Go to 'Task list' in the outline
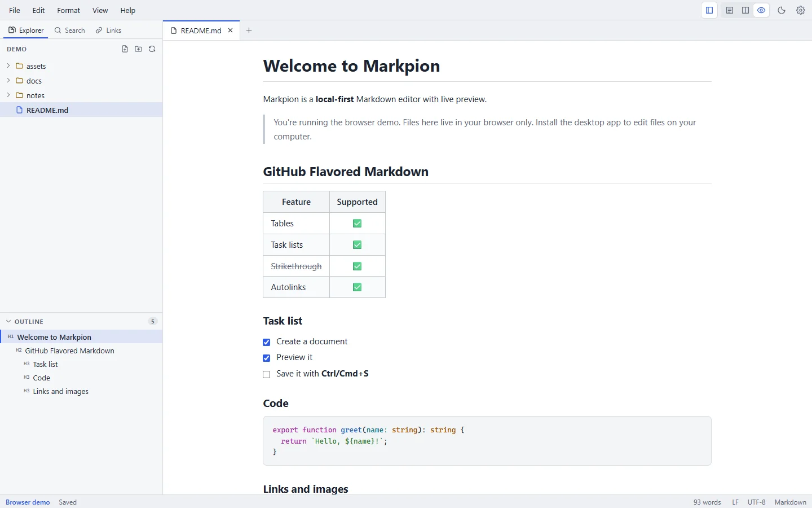Screen dimensions: 812x508 click(81, 364)
